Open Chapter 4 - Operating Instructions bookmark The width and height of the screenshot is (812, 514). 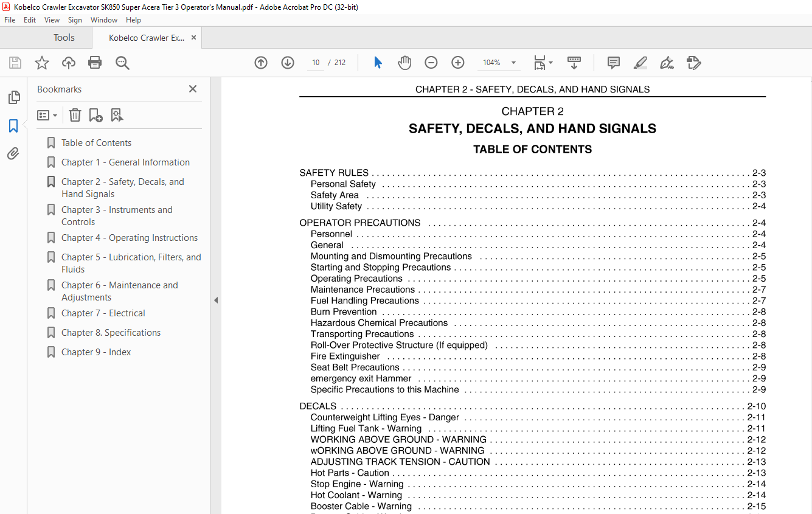130,238
